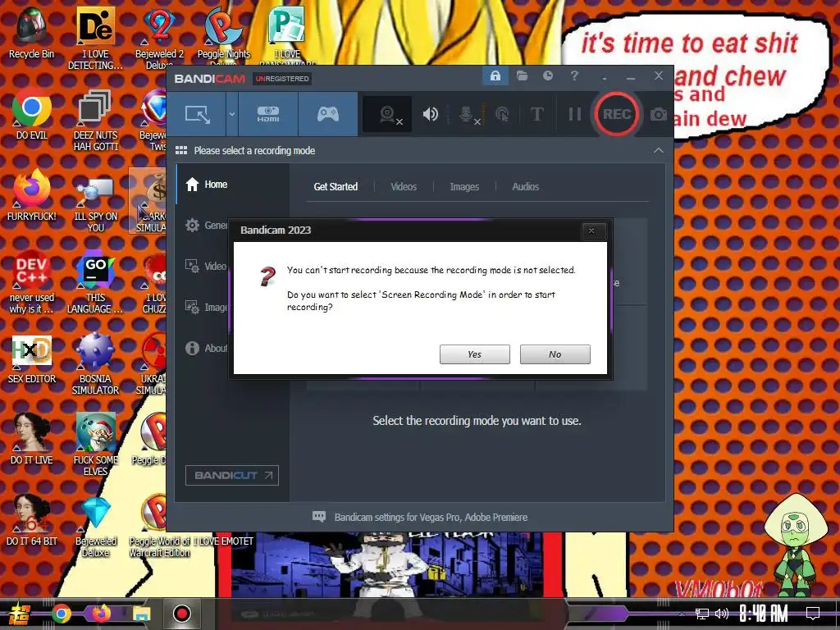840x630 pixels.
Task: Select the BOSNIA SIMULATOR desktop icon
Action: click(95, 363)
